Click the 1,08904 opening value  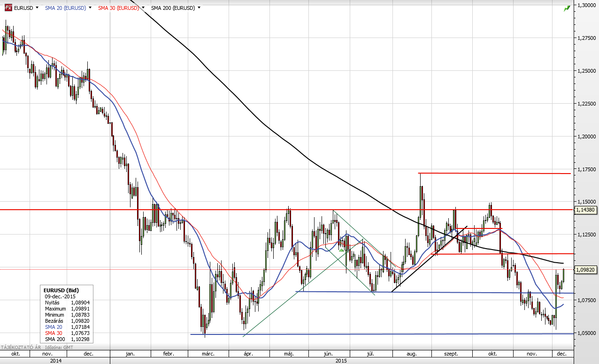(x=81, y=303)
